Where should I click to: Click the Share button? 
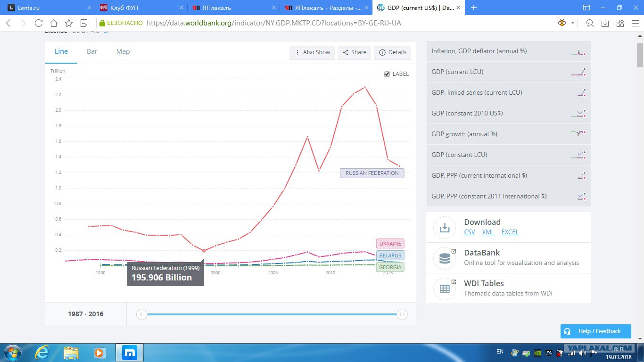tap(355, 52)
